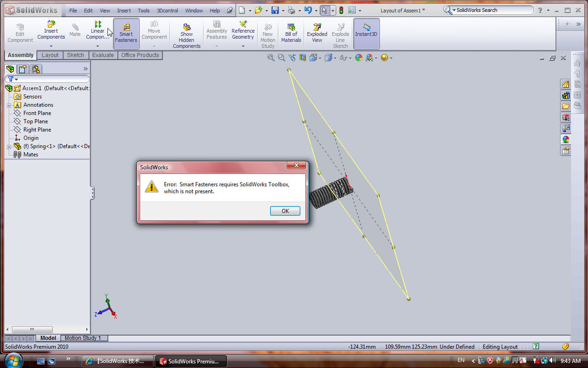This screenshot has width=588, height=368.
Task: Click the Help question mark button
Action: tap(540, 10)
